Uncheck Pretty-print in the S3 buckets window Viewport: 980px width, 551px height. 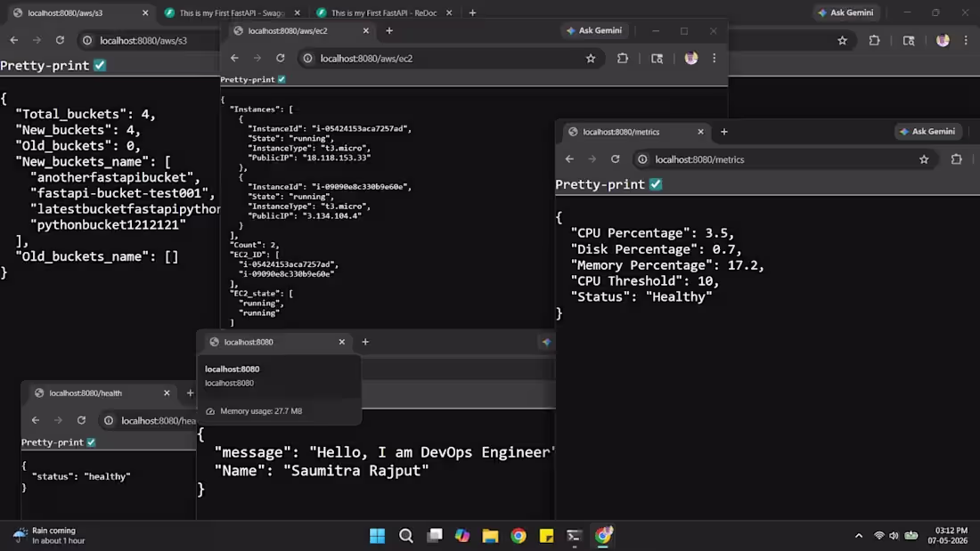click(100, 66)
